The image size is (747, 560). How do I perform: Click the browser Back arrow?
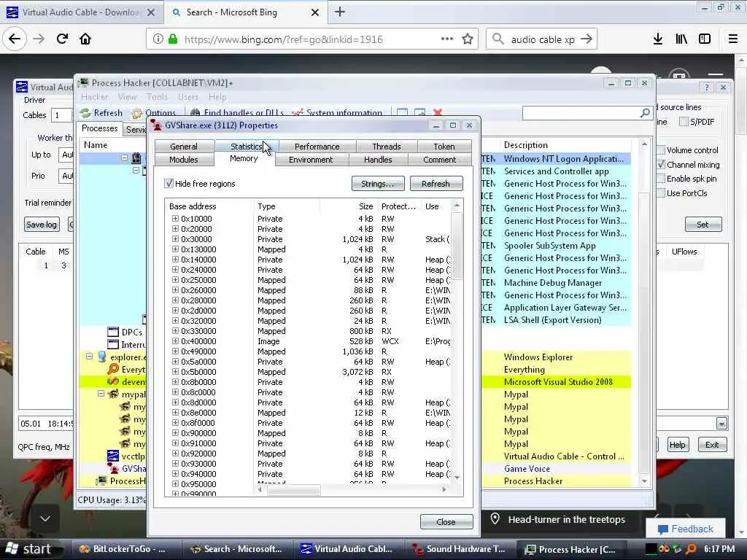point(15,39)
